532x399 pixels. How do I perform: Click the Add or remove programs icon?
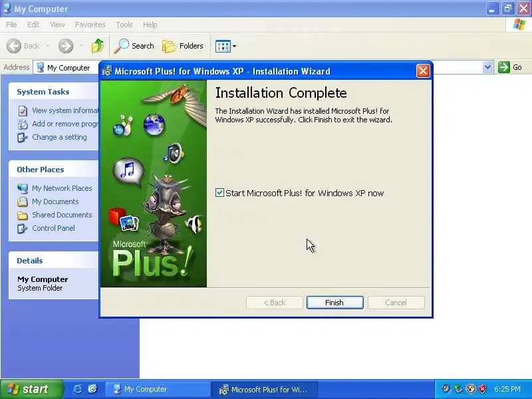point(23,124)
